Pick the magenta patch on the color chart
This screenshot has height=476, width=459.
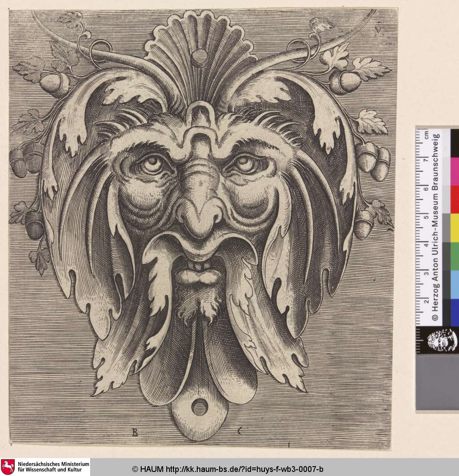(x=455, y=171)
